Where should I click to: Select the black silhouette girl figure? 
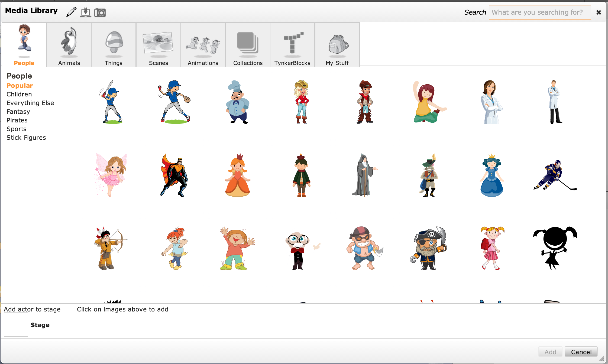pyautogui.click(x=555, y=248)
